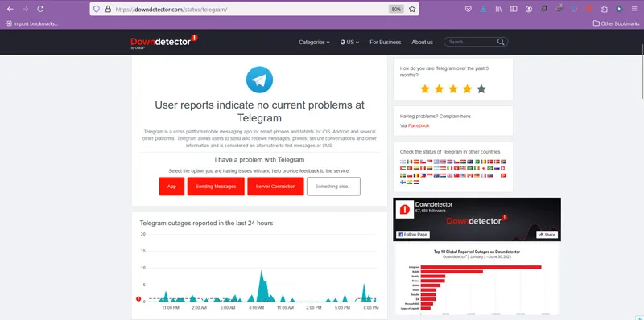
Task: Open the extensions puzzle-piece icon
Action: 605,9
